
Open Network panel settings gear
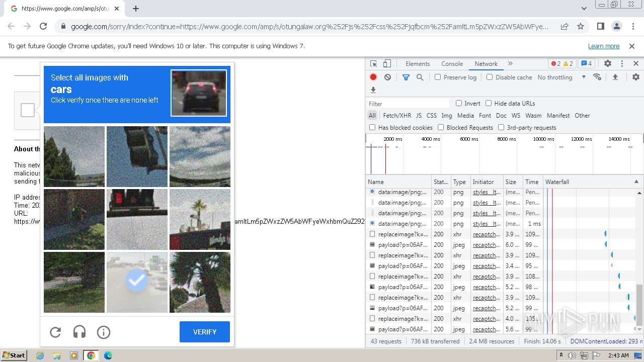(636, 77)
